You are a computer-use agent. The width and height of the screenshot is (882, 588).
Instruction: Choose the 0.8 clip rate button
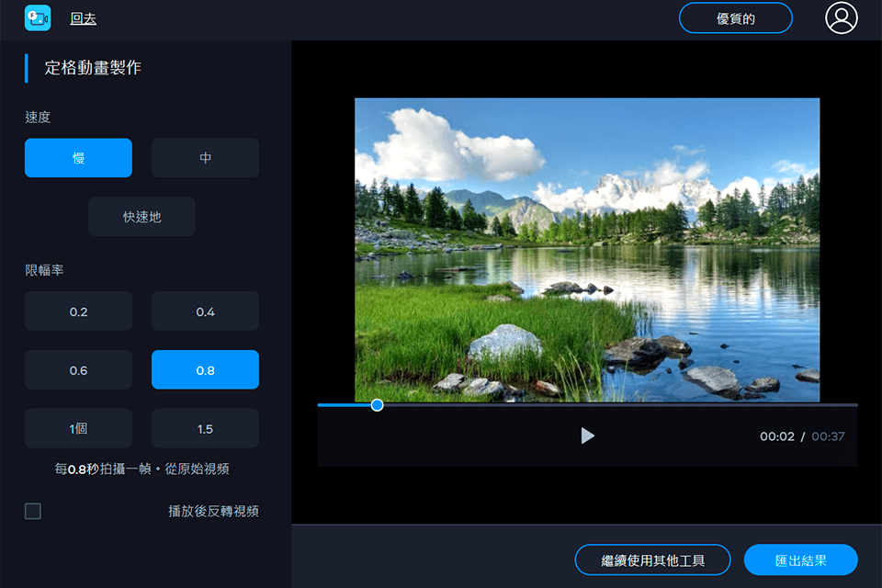point(205,370)
